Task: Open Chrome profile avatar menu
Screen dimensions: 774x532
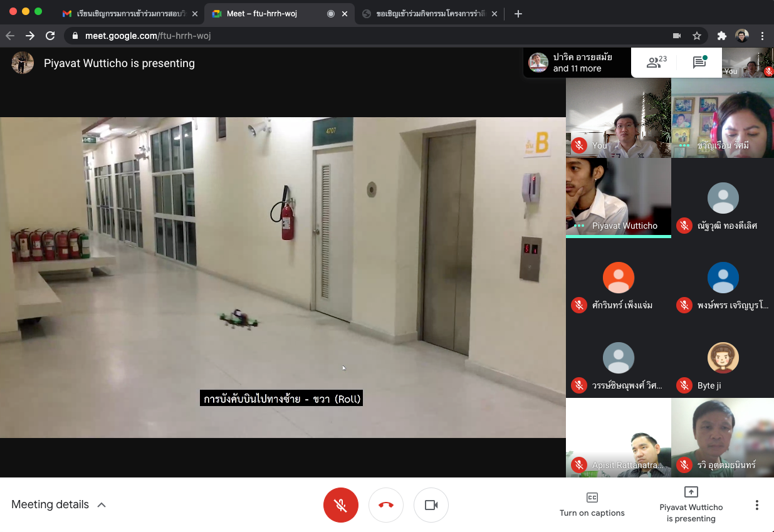Action: coord(742,36)
